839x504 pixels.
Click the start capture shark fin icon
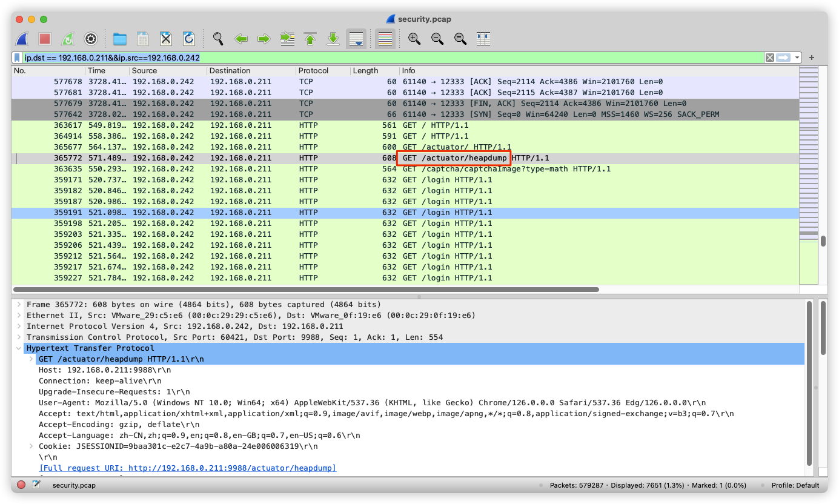click(22, 39)
